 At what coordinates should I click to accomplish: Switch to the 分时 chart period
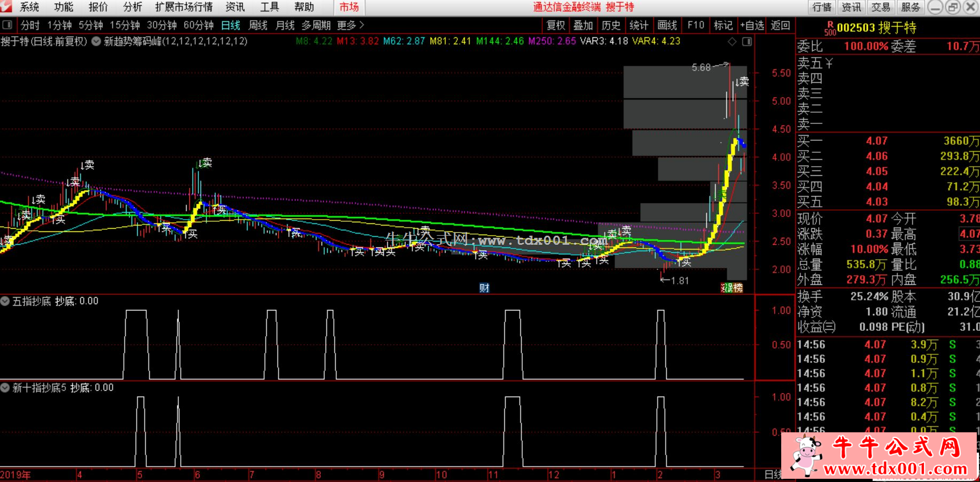pyautogui.click(x=30, y=25)
